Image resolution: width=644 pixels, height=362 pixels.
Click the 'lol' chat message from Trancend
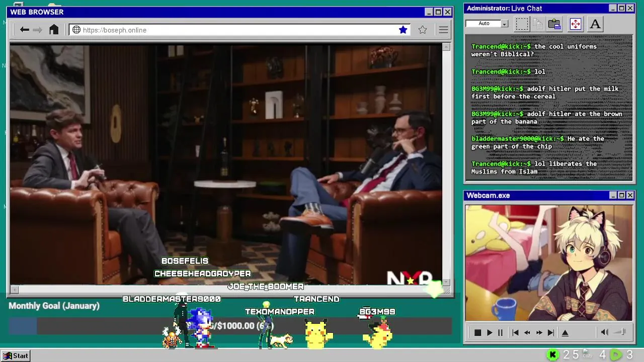click(x=508, y=71)
